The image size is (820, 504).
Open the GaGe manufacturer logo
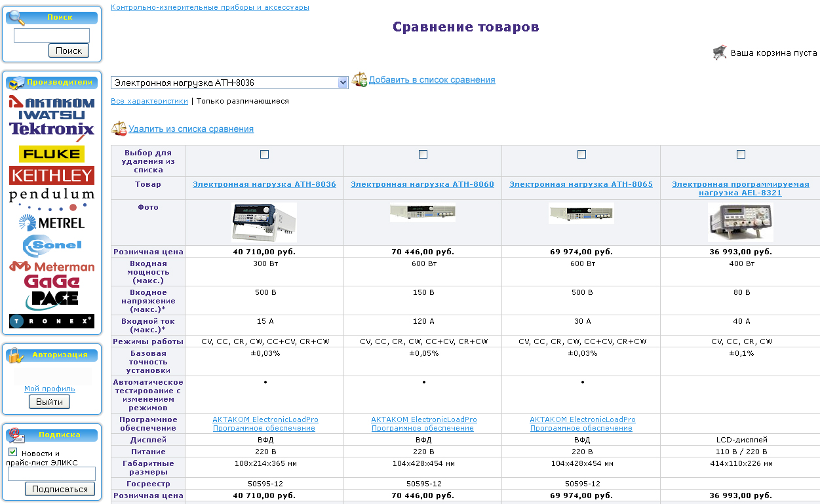52,281
